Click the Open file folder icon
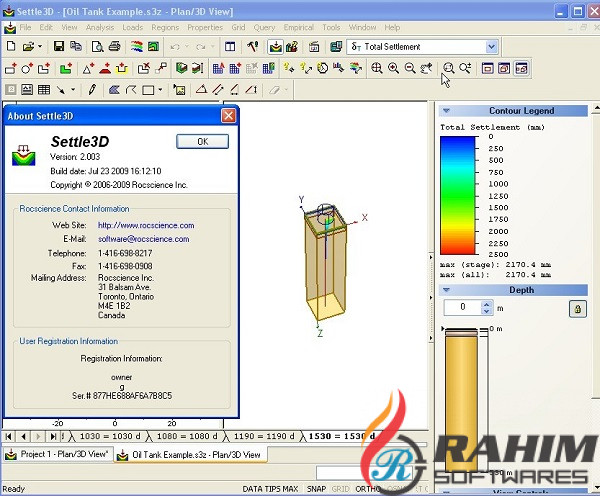The width and height of the screenshot is (600, 496). point(28,47)
